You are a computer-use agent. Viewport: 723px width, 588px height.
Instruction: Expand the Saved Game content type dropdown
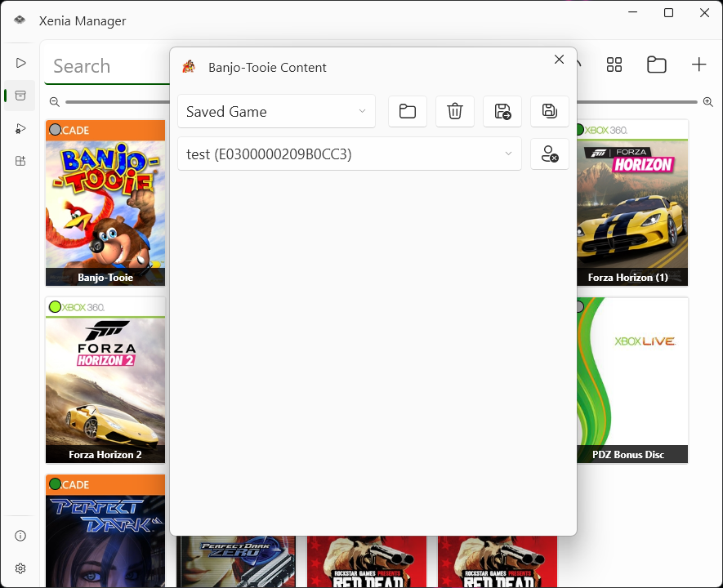(276, 111)
